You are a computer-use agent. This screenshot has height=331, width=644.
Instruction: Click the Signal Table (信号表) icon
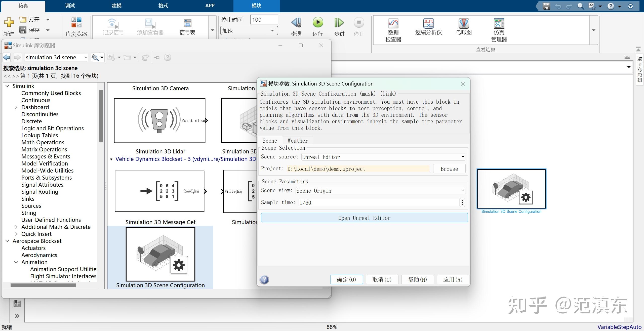tap(187, 23)
